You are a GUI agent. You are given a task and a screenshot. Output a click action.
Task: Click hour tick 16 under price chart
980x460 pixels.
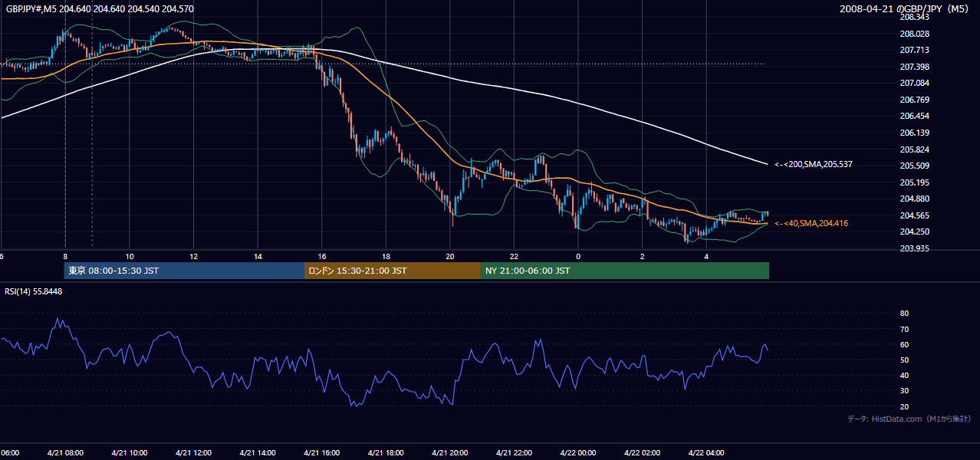coord(321,256)
